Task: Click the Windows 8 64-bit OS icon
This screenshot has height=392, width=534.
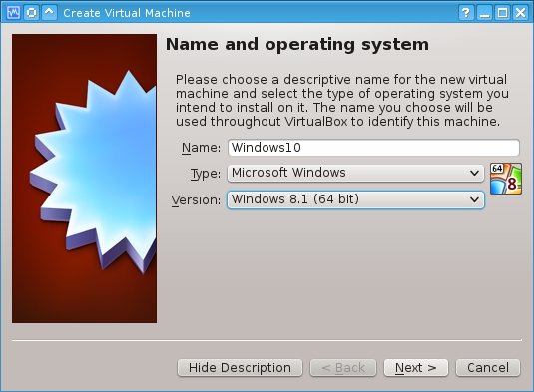Action: [506, 179]
